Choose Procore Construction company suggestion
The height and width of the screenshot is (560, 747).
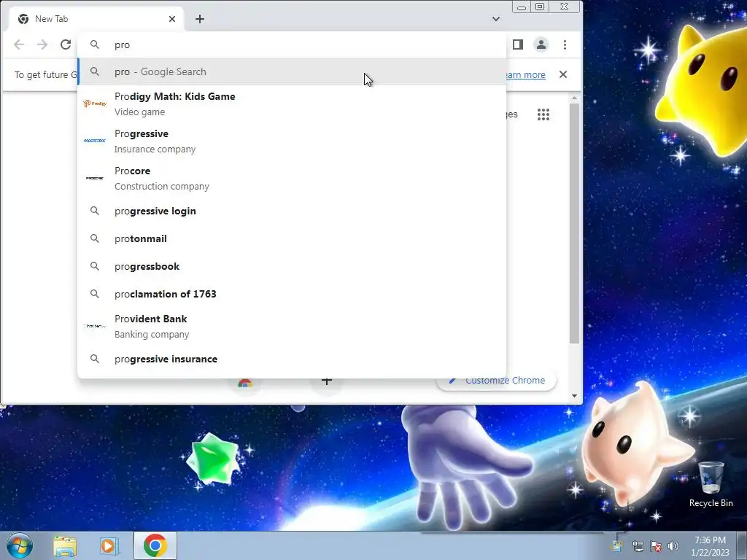point(292,178)
